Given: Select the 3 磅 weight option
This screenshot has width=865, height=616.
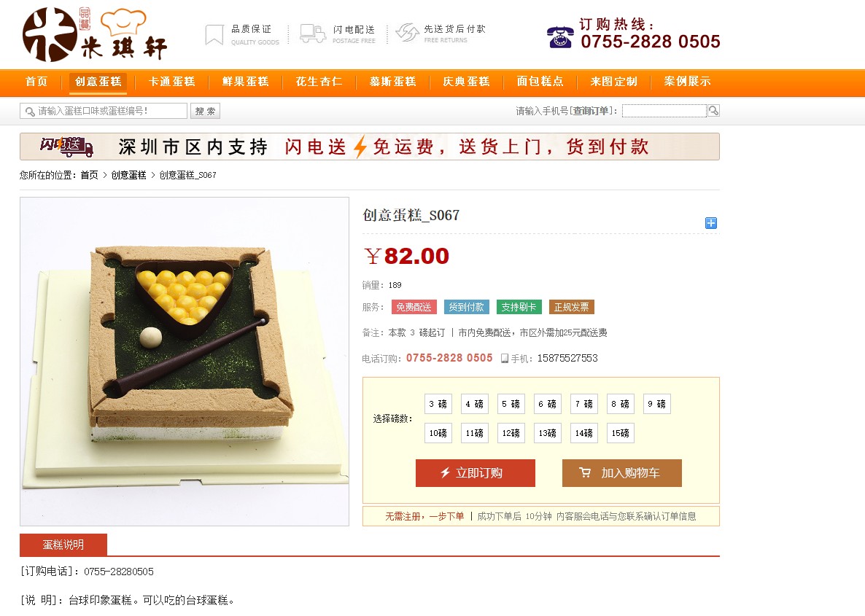Looking at the screenshot, I should 438,405.
